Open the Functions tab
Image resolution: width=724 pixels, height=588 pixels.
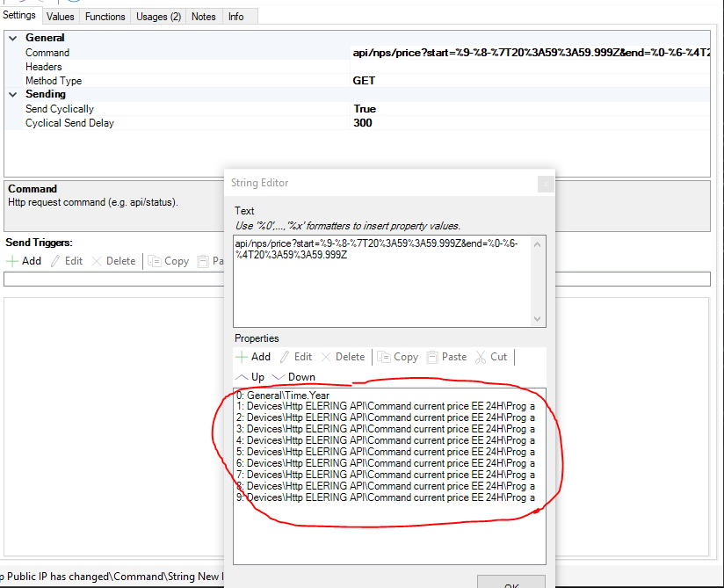(x=105, y=17)
